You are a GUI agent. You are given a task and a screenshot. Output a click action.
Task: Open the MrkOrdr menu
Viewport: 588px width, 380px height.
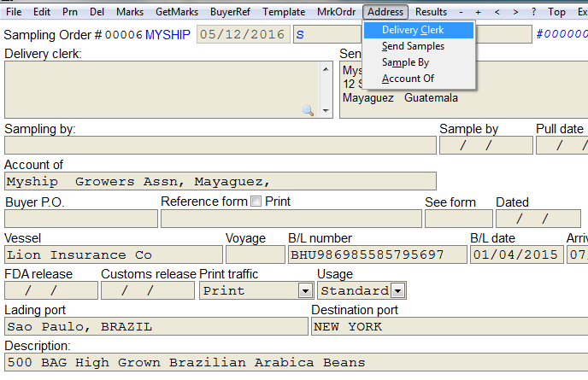pyautogui.click(x=336, y=12)
